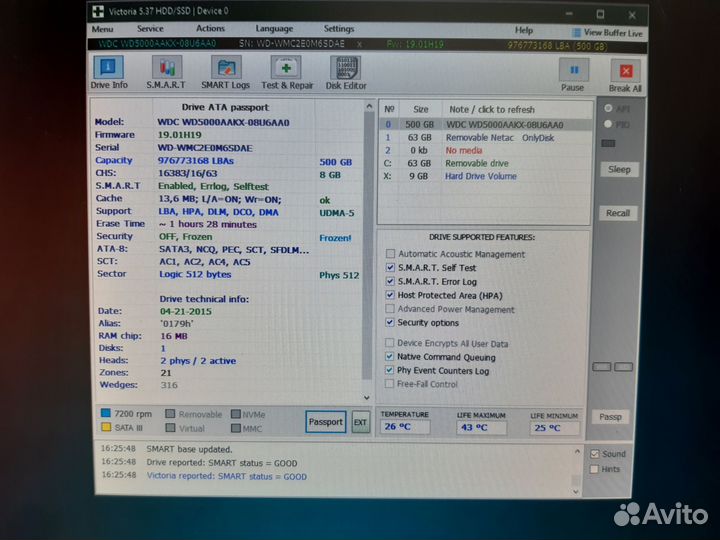The width and height of the screenshot is (720, 540).
Task: Click the Victoria app icon in title bar
Action: tap(97, 11)
